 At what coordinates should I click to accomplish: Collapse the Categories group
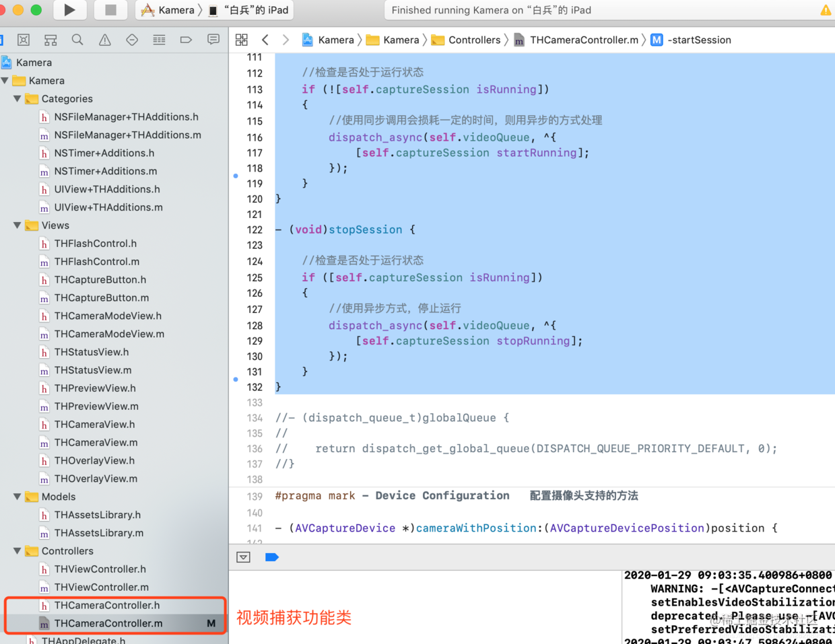(x=16, y=98)
